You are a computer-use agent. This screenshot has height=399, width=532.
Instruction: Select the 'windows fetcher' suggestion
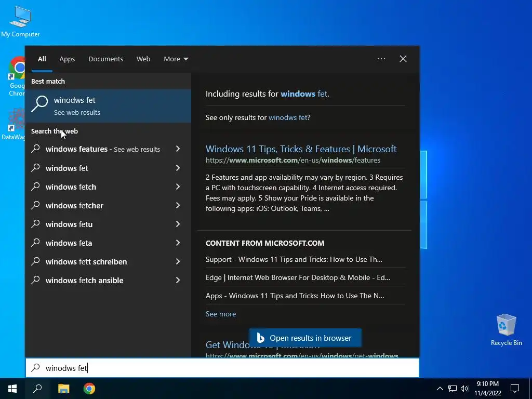[74, 205]
